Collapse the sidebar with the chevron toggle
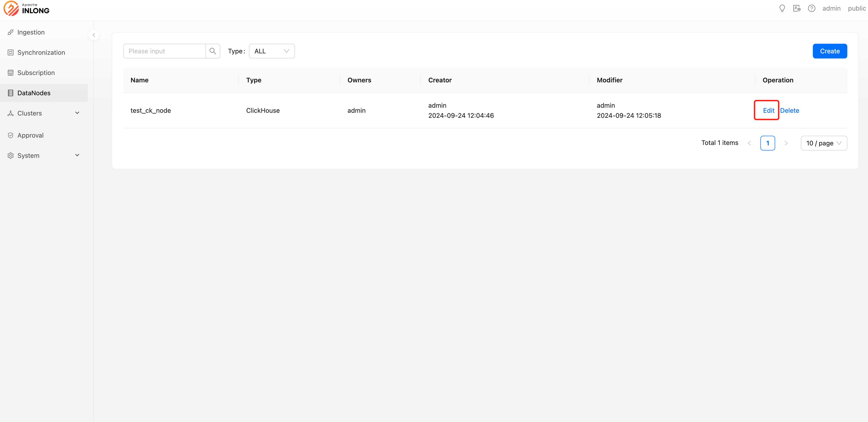This screenshot has width=868, height=422. tap(94, 35)
